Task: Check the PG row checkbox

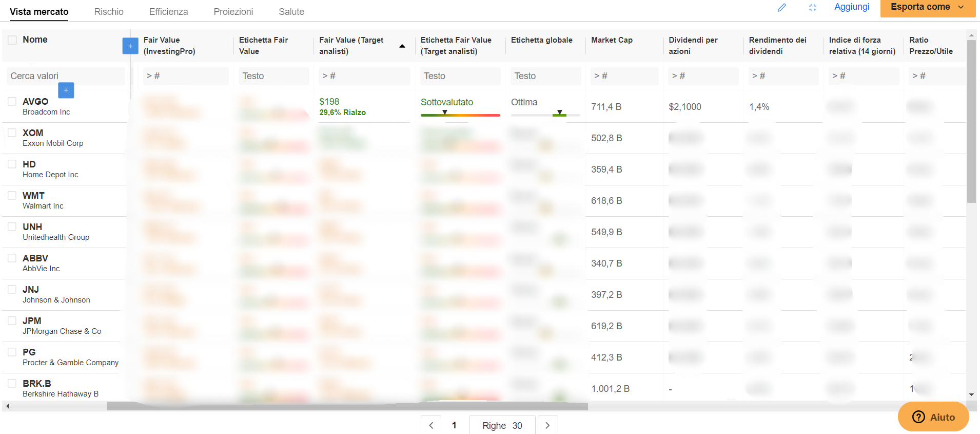Action: [12, 352]
